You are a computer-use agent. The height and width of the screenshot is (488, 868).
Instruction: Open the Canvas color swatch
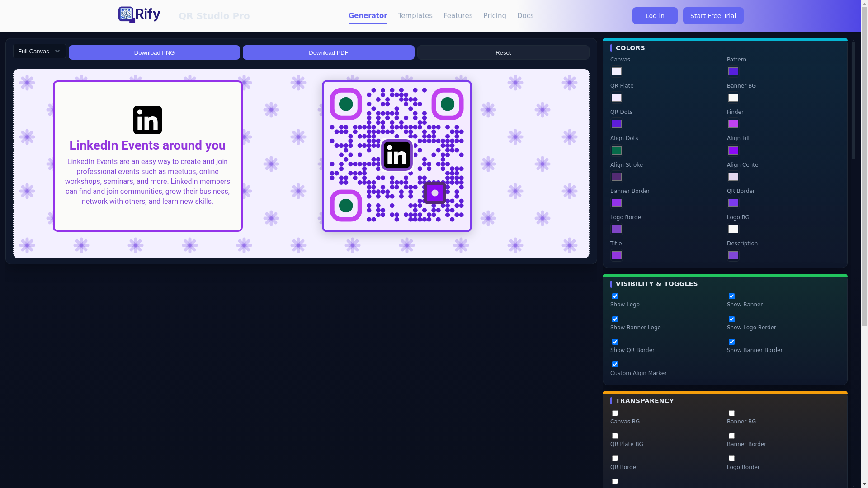click(x=617, y=71)
